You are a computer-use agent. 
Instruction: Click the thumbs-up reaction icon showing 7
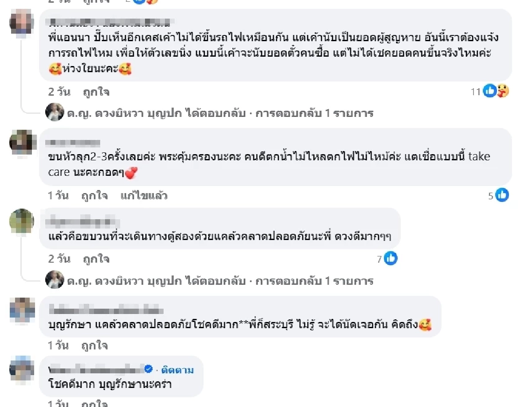coord(391,258)
